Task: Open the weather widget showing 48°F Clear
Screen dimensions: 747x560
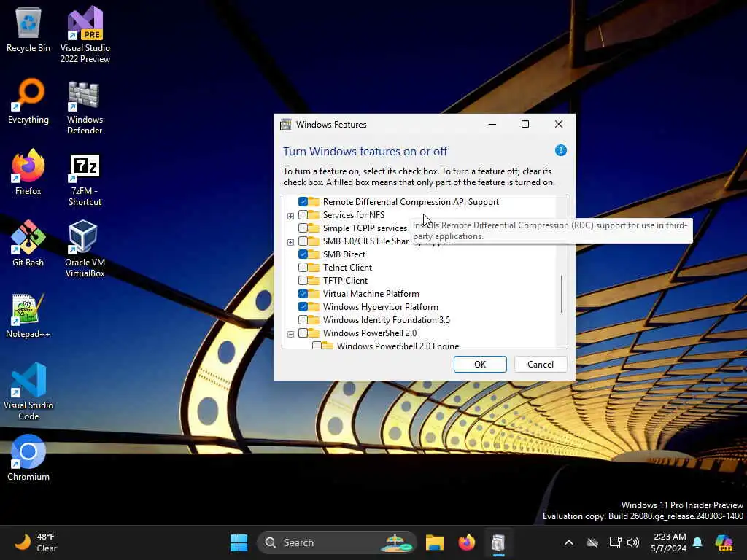Action: click(x=35, y=542)
